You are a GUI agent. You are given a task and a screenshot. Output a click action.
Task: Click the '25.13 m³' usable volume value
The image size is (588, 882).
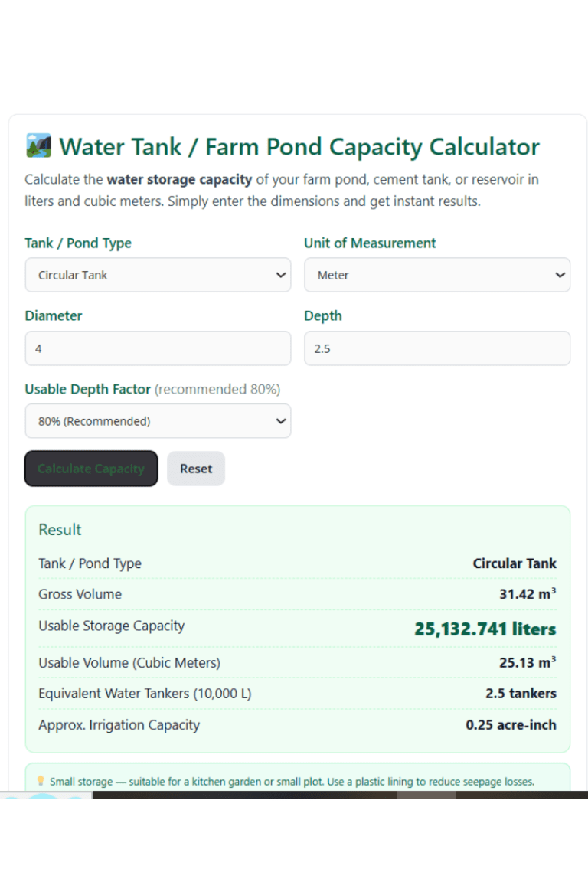(x=528, y=662)
